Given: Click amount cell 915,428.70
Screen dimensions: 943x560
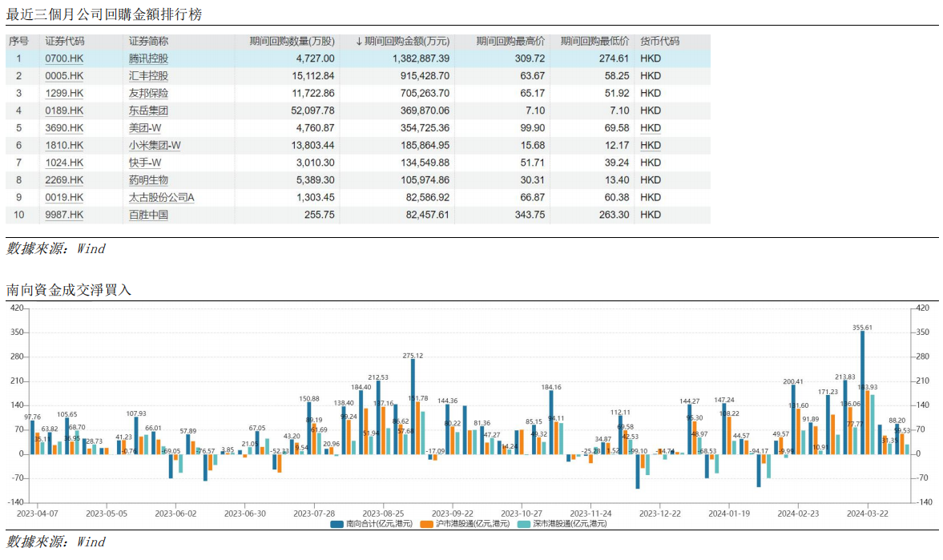Looking at the screenshot, I should (425, 76).
